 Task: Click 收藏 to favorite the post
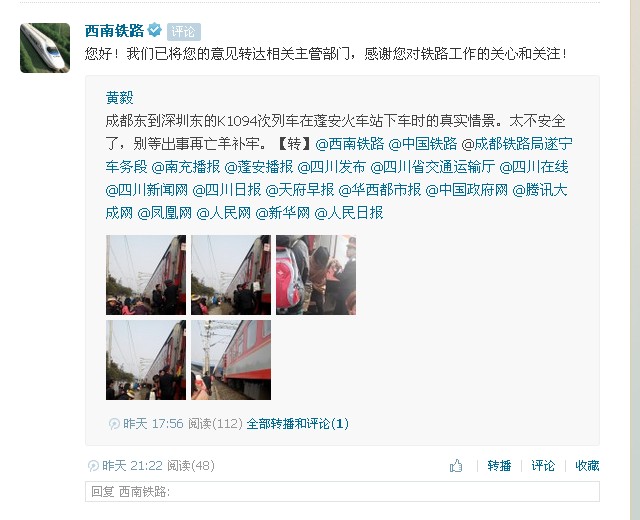587,466
